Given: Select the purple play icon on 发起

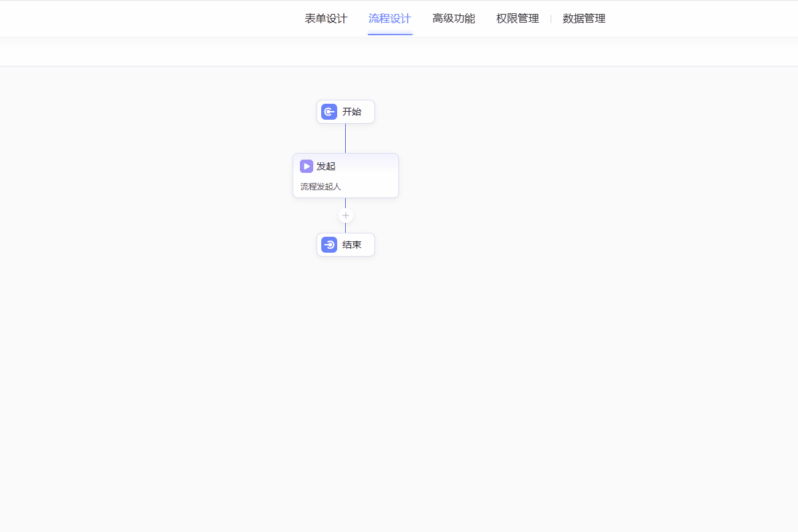Looking at the screenshot, I should 307,166.
